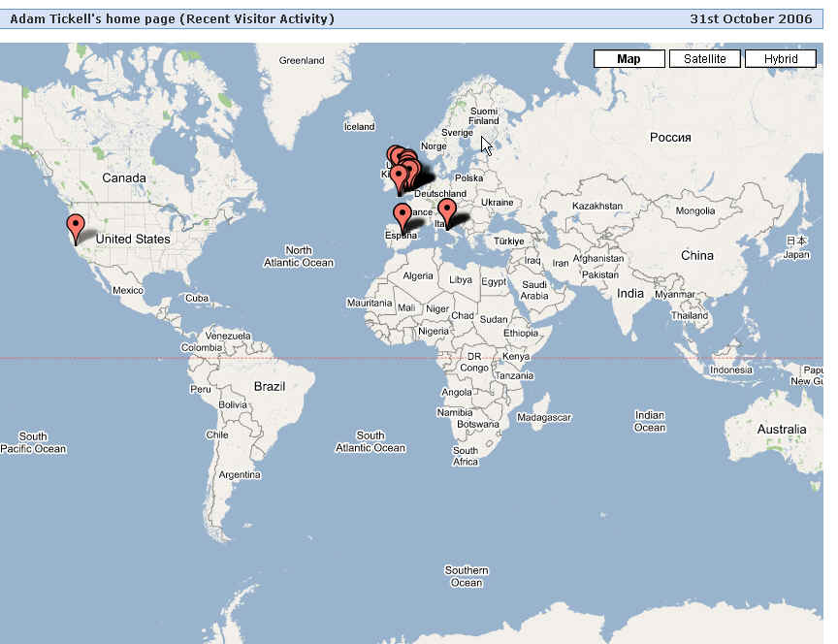
Task: Switch to the Hybrid map view
Action: point(780,59)
